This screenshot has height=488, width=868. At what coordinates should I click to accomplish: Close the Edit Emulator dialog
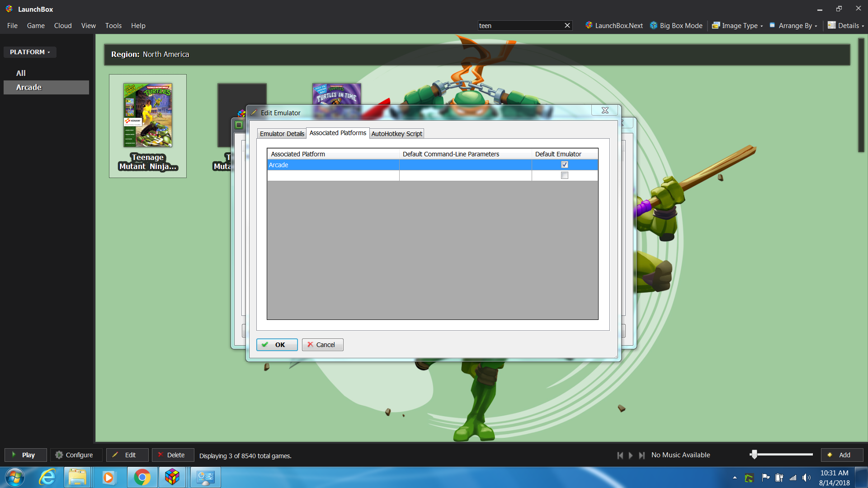(604, 110)
